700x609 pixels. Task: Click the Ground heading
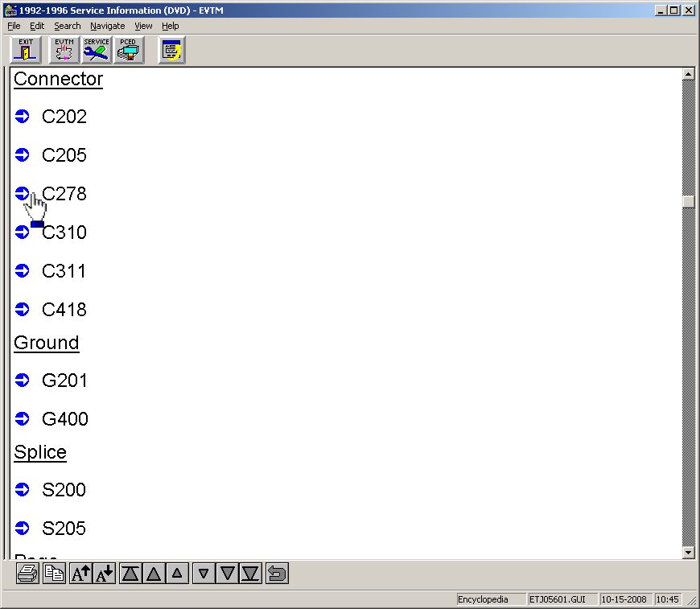click(47, 343)
